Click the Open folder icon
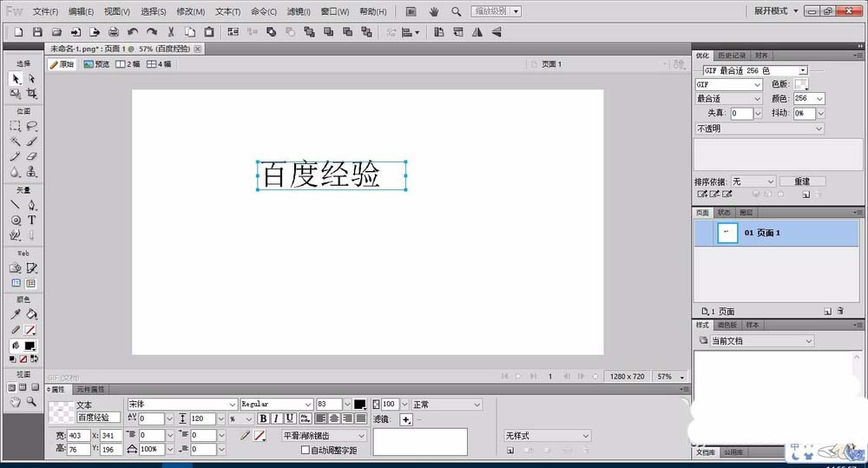Viewport: 868px width, 468px height. (56, 32)
